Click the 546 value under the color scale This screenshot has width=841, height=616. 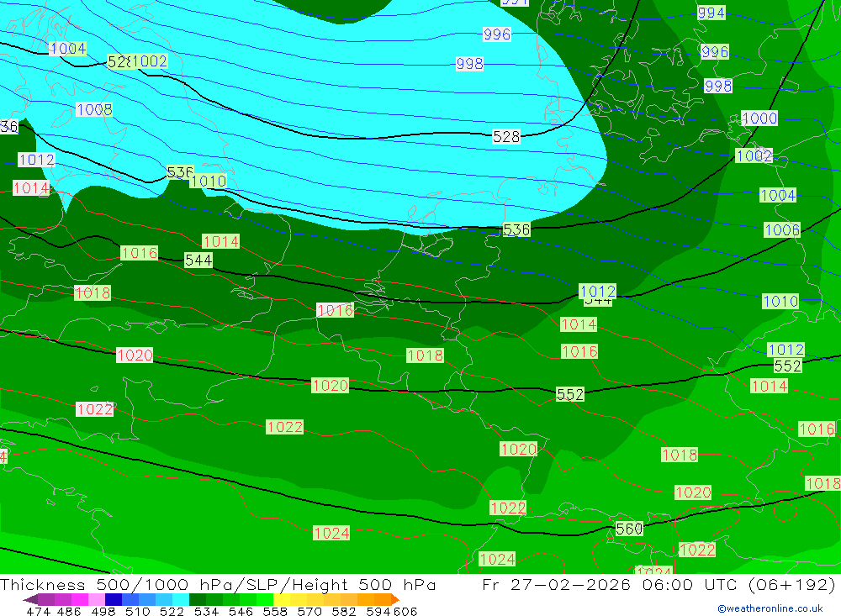(x=241, y=612)
